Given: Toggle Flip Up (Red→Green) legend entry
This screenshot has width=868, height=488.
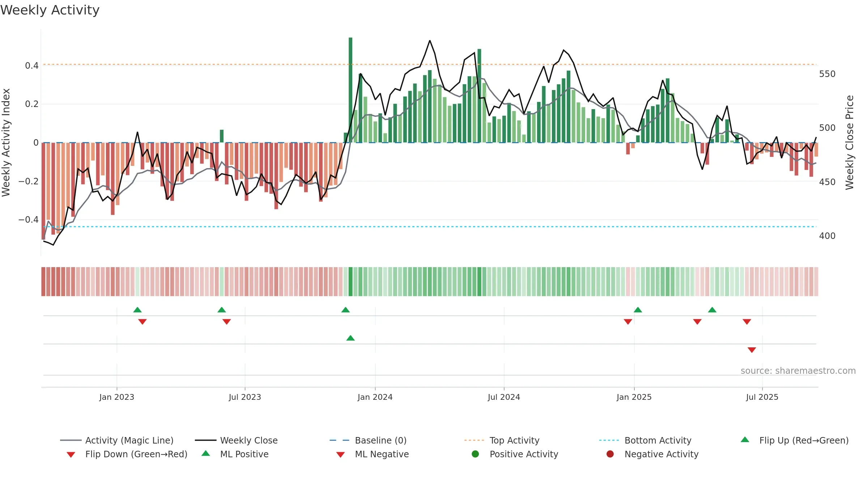Looking at the screenshot, I should [795, 440].
